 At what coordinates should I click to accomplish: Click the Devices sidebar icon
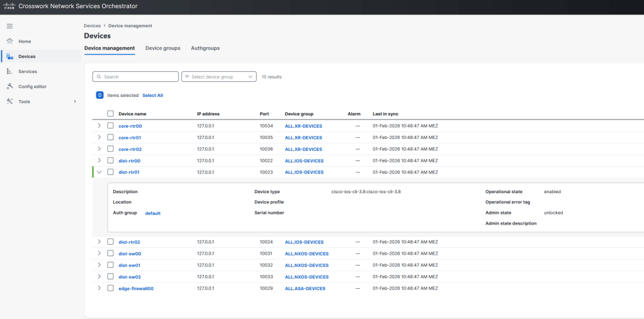pos(9,57)
